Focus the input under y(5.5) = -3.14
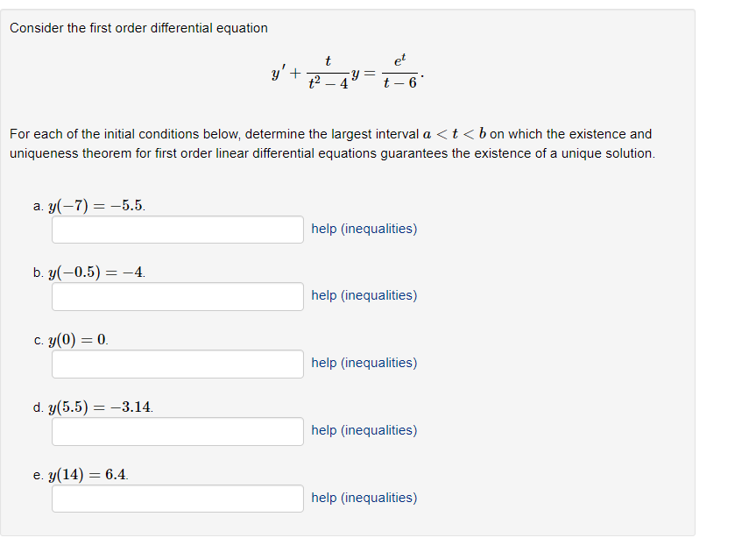 point(178,431)
